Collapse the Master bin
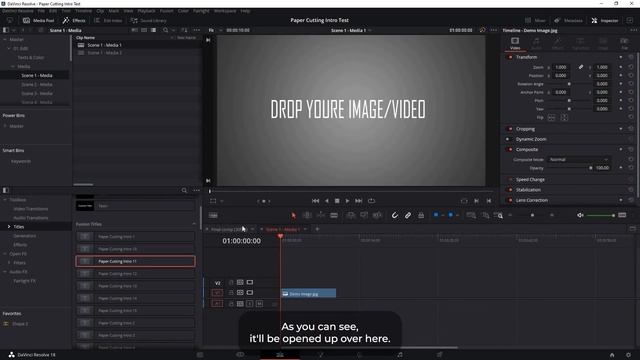640x360 pixels. [5, 40]
